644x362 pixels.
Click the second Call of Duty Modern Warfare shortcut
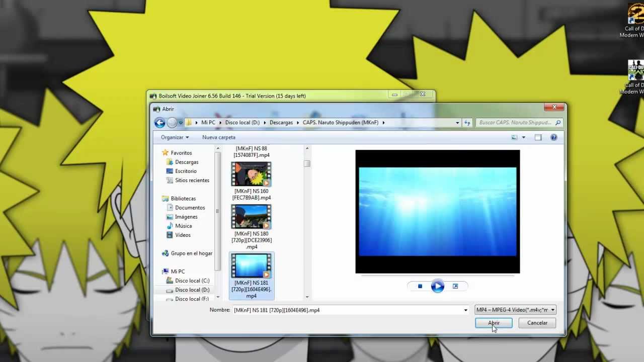(635, 77)
